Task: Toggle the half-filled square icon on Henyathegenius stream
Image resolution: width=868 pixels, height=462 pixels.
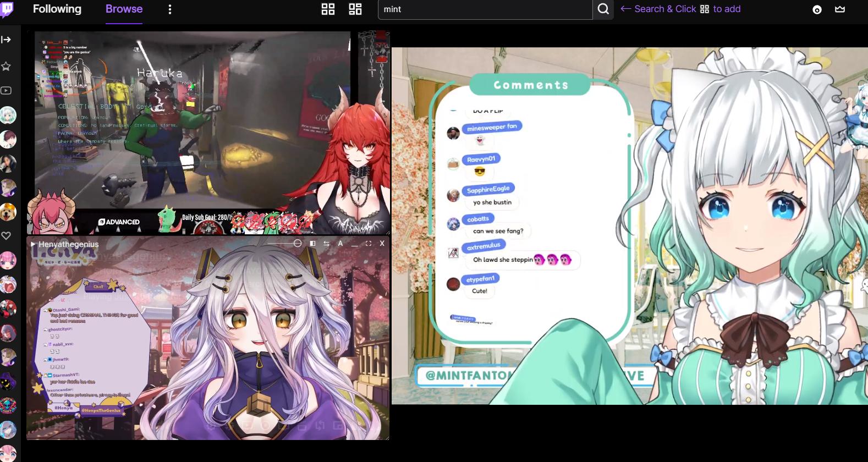Action: [x=313, y=243]
